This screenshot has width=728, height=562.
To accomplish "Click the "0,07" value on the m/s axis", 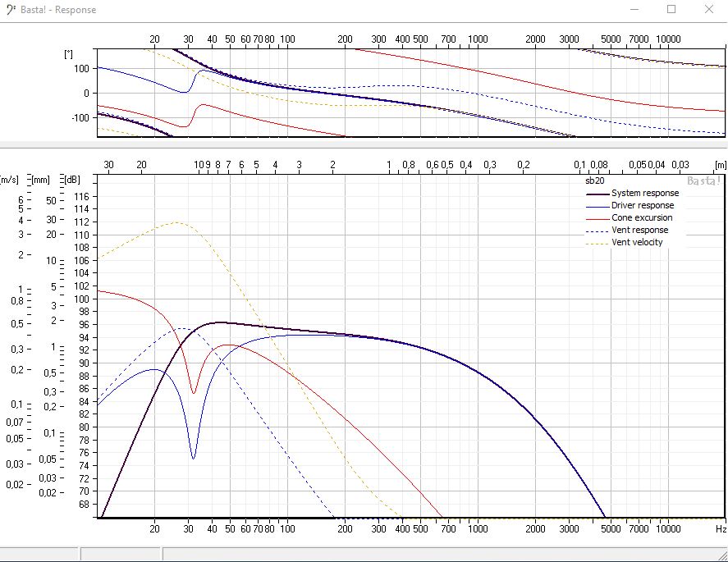I will (15, 422).
